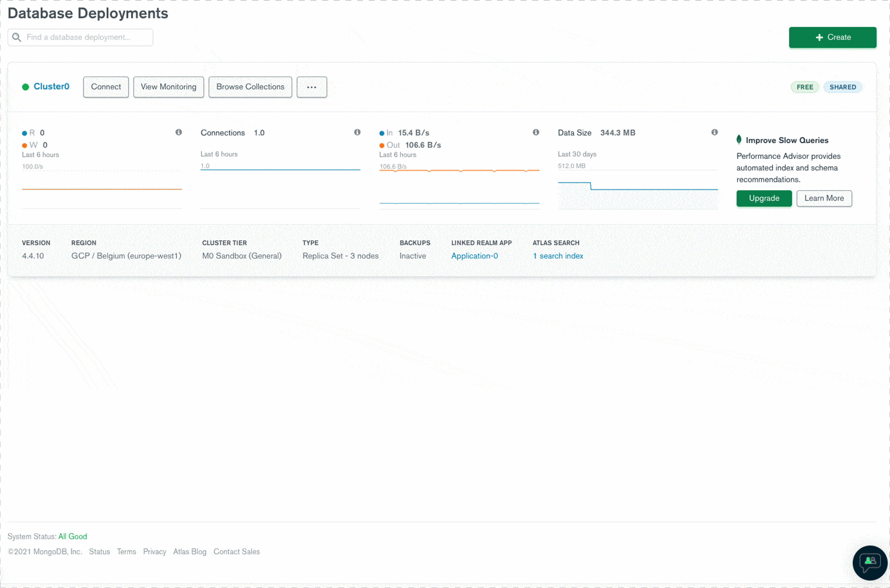Click the In 15.4 B/s value
The width and height of the screenshot is (890, 588).
click(x=413, y=133)
